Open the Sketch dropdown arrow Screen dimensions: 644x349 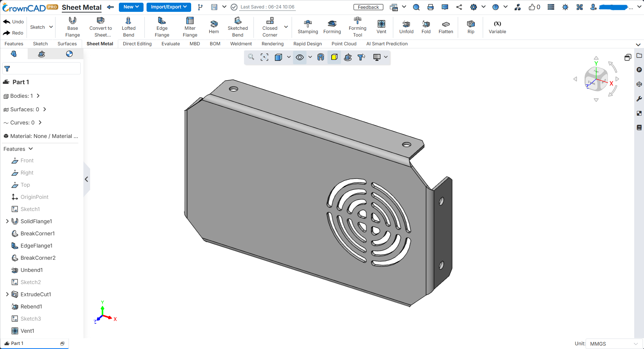coord(51,27)
